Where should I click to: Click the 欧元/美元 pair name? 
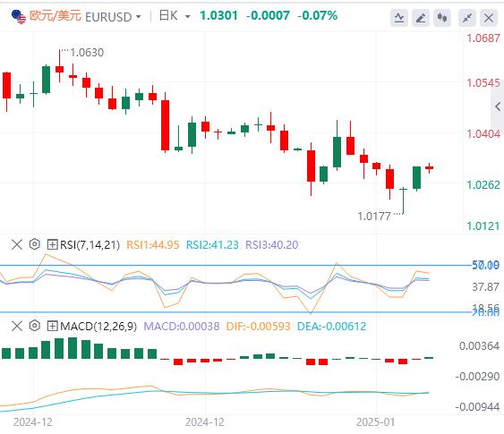pyautogui.click(x=55, y=15)
